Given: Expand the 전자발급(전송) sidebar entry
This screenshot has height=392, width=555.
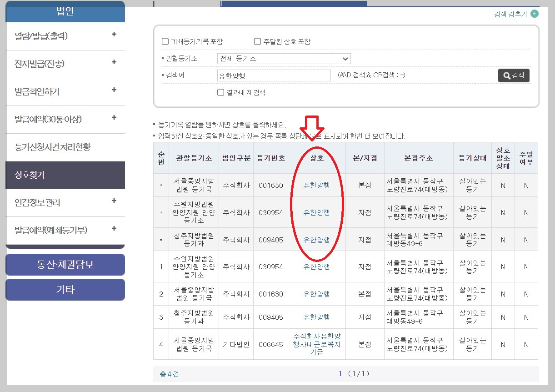Looking at the screenshot, I should point(65,64).
